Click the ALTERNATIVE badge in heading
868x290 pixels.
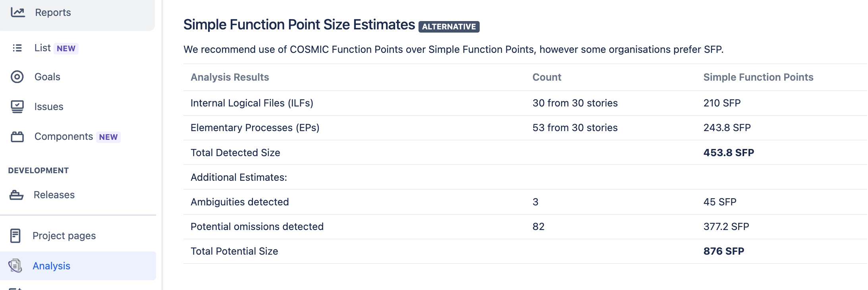tap(449, 27)
